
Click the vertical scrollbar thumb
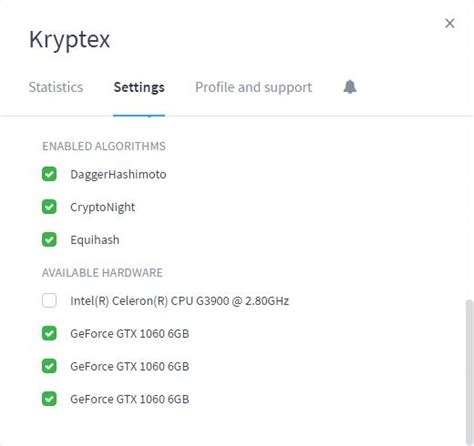[469, 372]
